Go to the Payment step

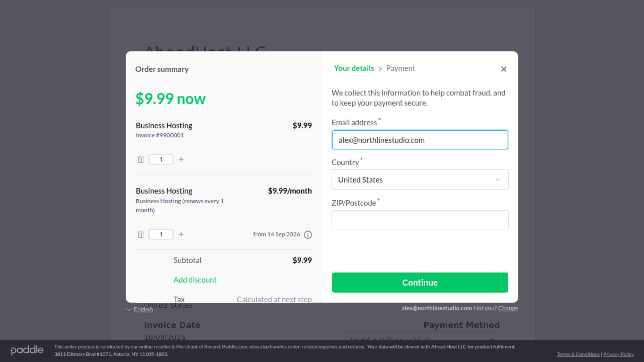click(x=400, y=68)
